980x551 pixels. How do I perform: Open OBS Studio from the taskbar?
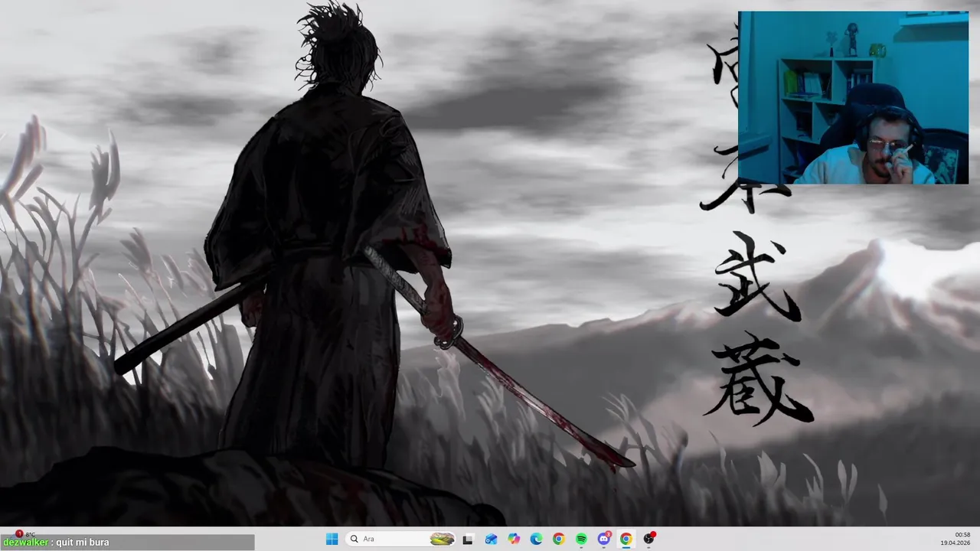(649, 539)
